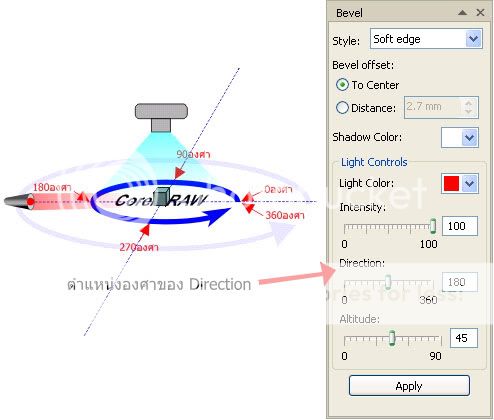This screenshot has width=494, height=420.
Task: Click the Altitude slider handle
Action: point(392,338)
